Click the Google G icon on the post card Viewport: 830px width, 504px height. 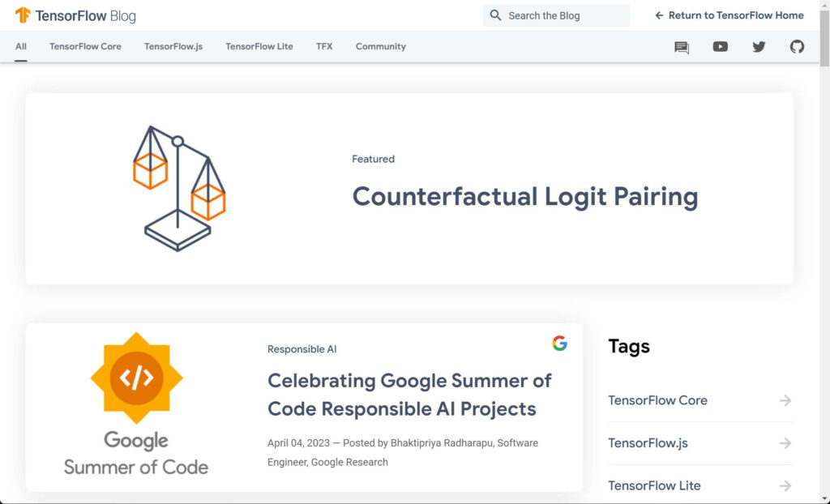559,343
